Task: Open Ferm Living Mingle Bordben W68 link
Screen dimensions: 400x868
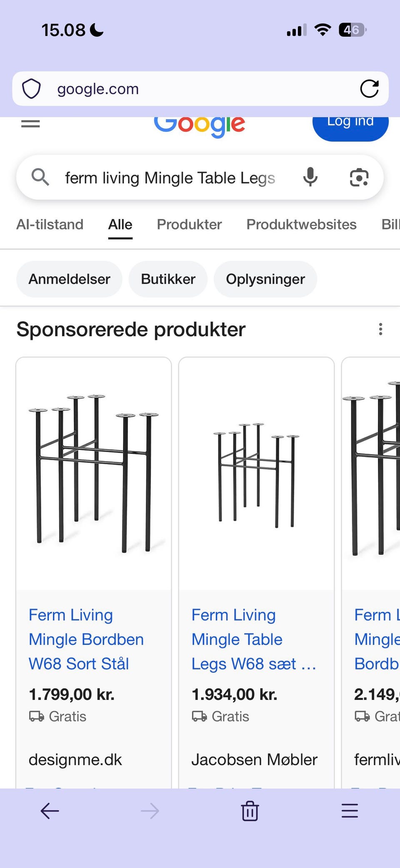Action: 86,639
